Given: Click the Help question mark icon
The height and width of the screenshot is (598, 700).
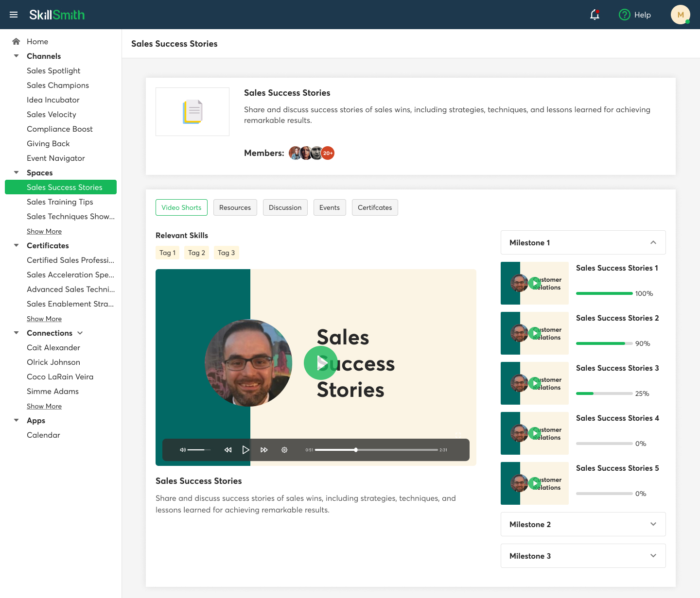Looking at the screenshot, I should (x=624, y=15).
